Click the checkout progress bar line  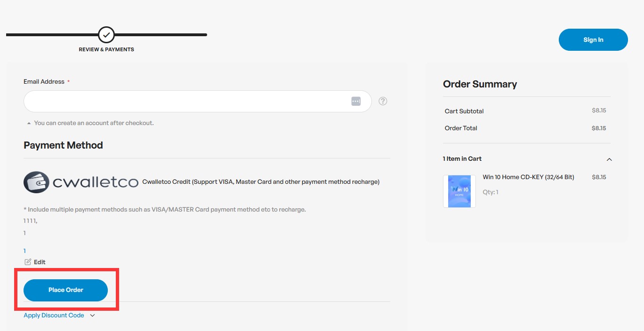coord(160,35)
